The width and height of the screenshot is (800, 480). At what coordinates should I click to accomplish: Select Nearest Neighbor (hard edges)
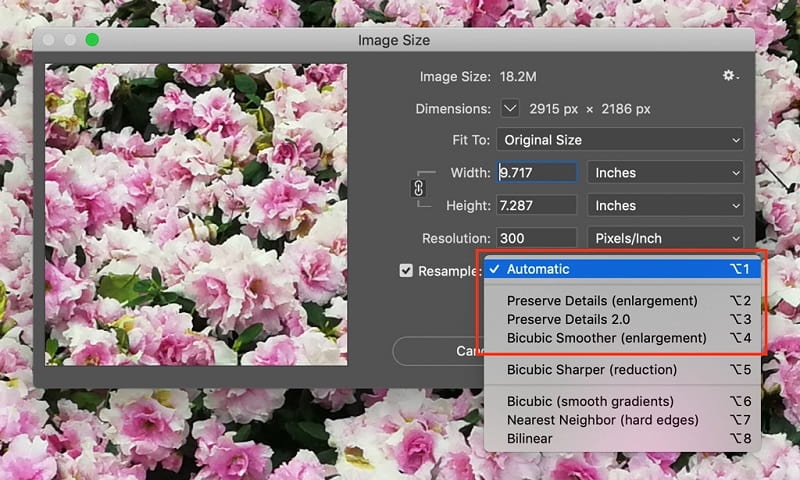(602, 420)
